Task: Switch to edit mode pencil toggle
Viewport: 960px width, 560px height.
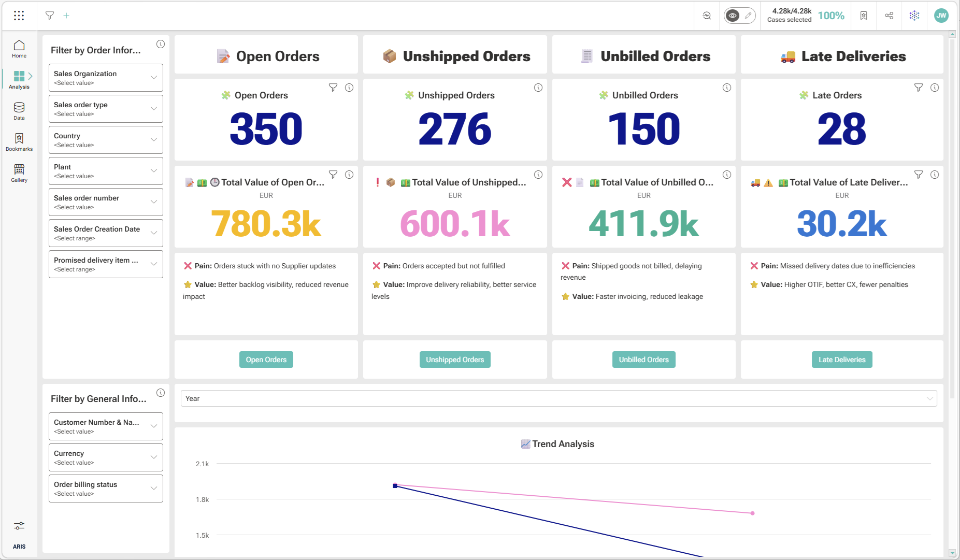Action: pos(748,16)
